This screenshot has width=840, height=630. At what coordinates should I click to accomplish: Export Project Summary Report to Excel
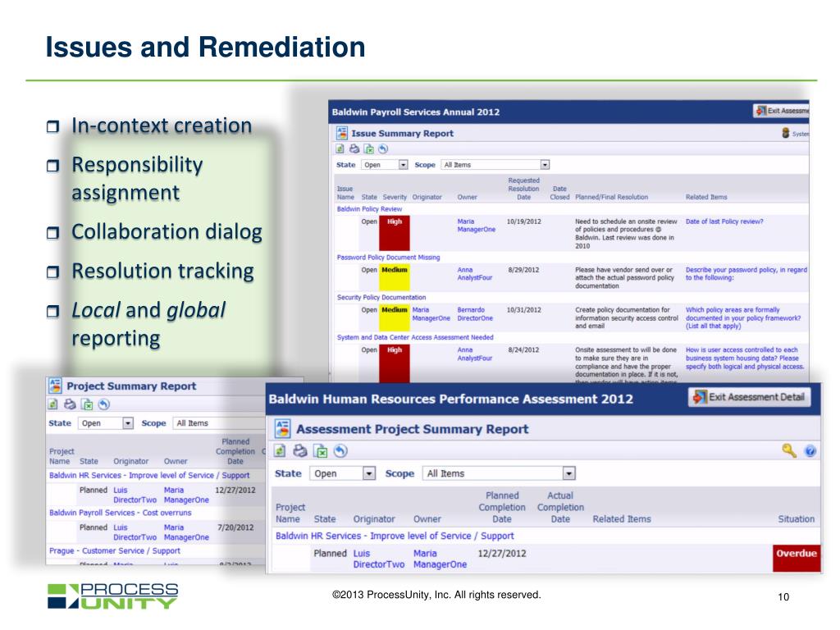pos(87,404)
